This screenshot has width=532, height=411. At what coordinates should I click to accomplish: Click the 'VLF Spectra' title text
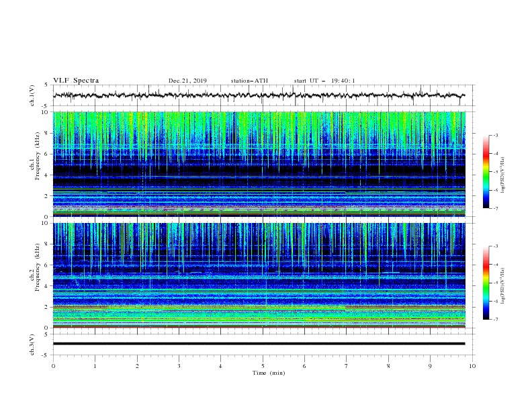pyautogui.click(x=76, y=81)
